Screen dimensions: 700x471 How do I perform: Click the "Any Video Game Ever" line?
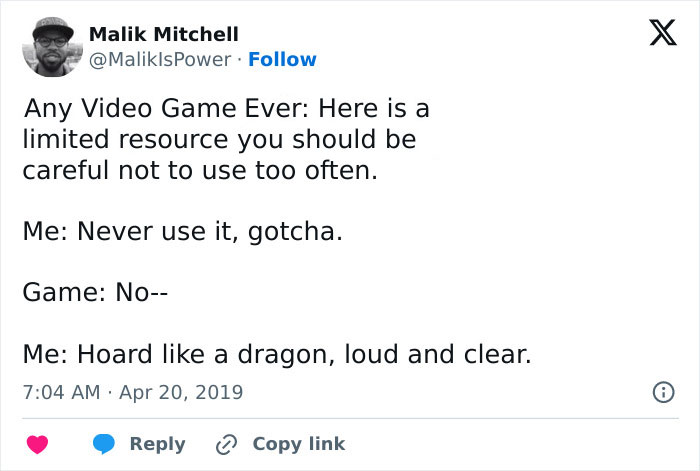[x=226, y=107]
